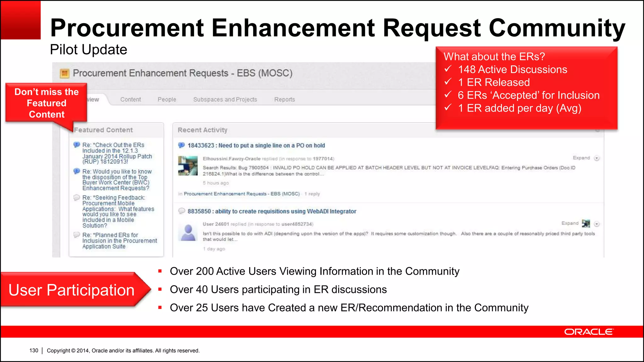The width and height of the screenshot is (644, 362).
Task: Click User 24601 default avatar
Action: click(x=188, y=232)
